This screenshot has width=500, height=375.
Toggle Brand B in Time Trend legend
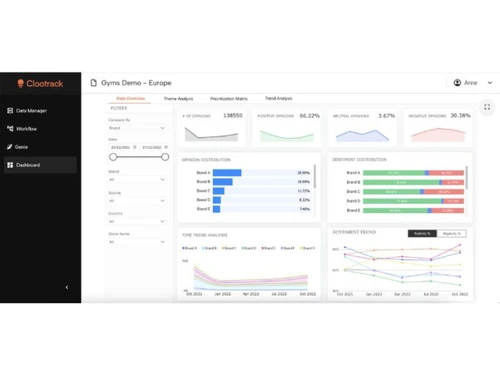pyautogui.click(x=209, y=248)
